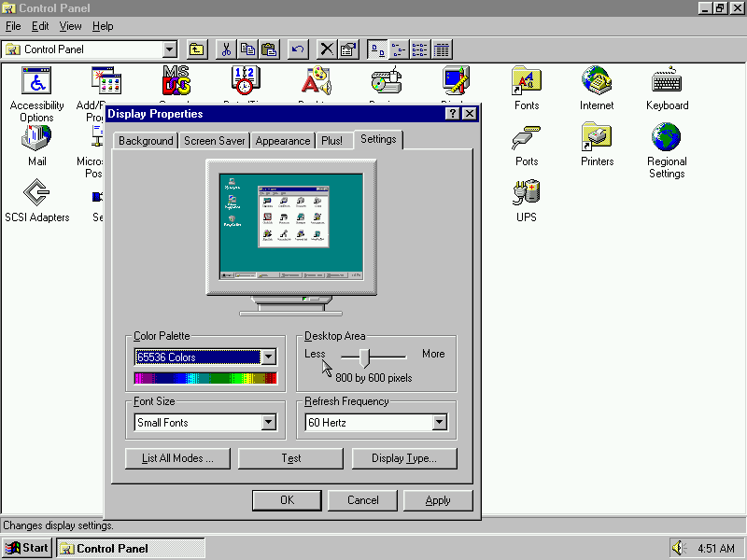Click the Desktop Area slider handle
Screen dimensions: 747x560
[x=365, y=357]
